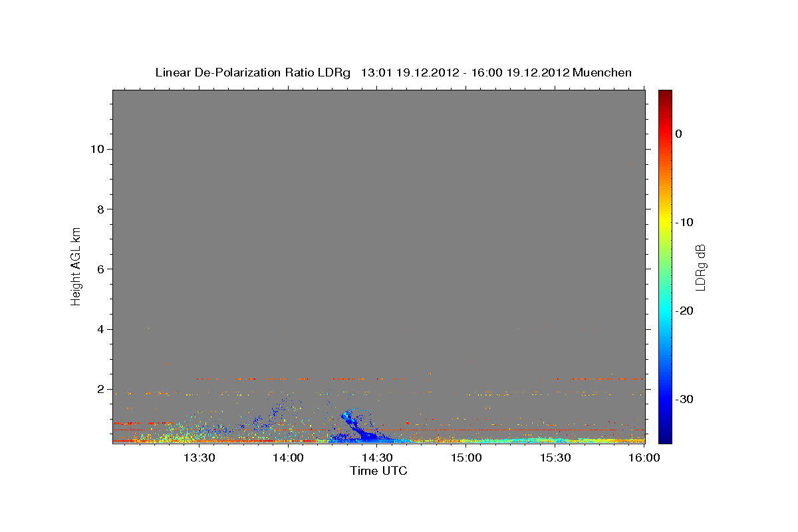Click the height axis value 8
The image size is (798, 532).
click(x=99, y=209)
